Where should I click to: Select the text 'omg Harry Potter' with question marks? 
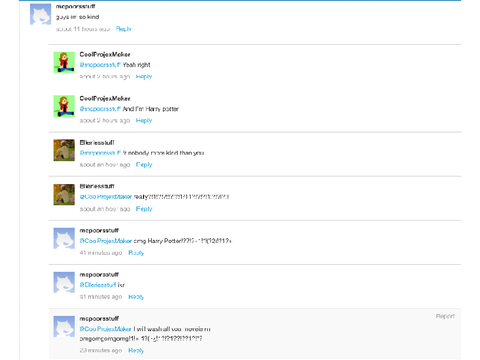[183, 241]
